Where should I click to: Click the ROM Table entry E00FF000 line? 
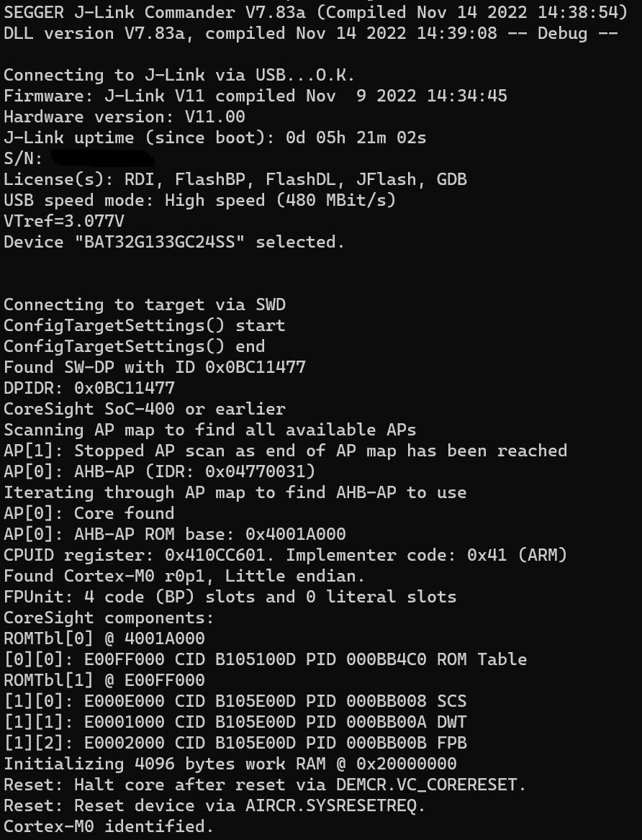(266, 659)
